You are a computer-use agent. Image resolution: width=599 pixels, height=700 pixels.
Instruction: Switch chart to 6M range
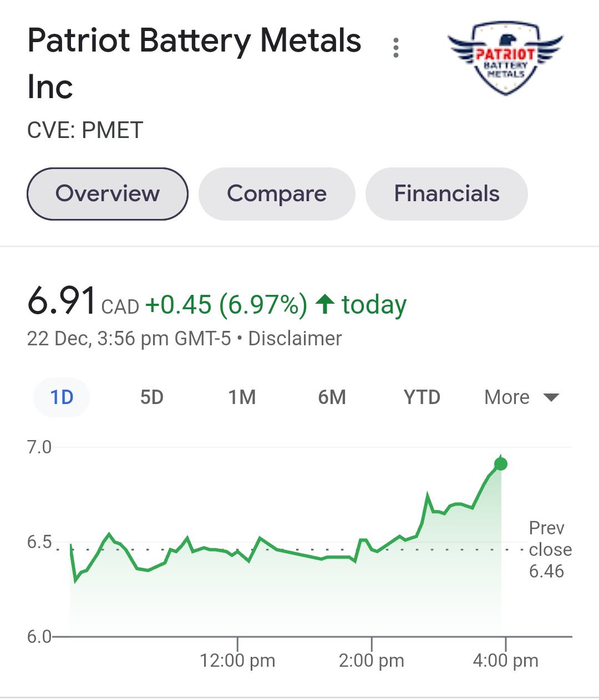click(332, 397)
